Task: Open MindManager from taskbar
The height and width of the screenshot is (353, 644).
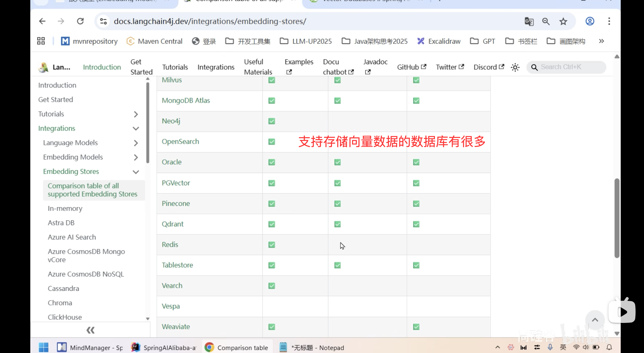Action: coord(90,347)
